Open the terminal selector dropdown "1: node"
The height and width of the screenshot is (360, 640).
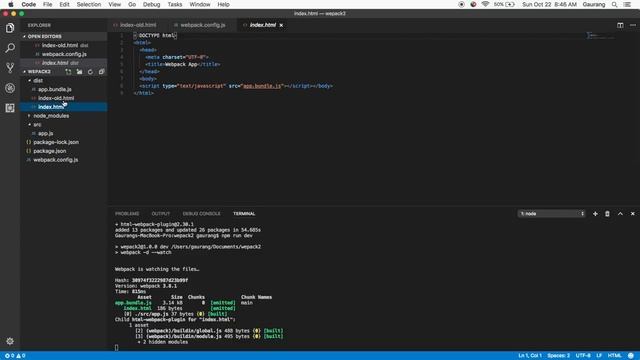(551, 213)
